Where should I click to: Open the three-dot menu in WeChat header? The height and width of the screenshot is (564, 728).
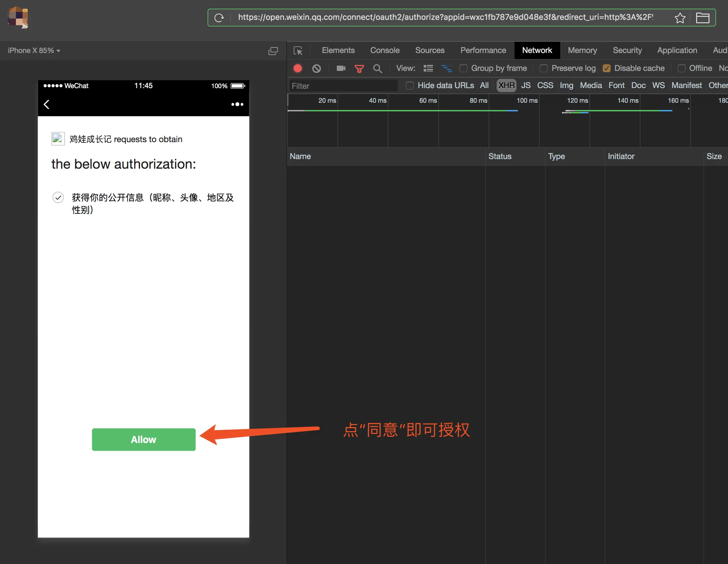[x=237, y=104]
